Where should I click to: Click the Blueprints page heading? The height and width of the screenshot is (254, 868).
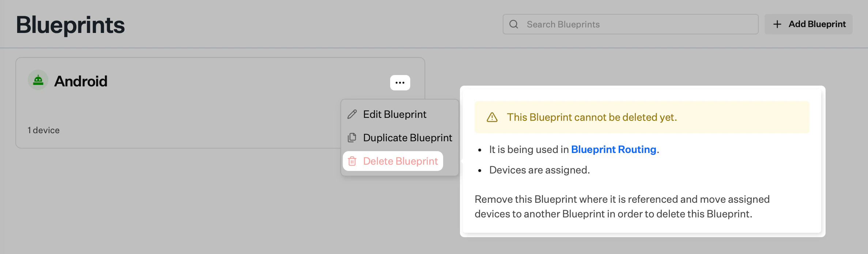[70, 25]
